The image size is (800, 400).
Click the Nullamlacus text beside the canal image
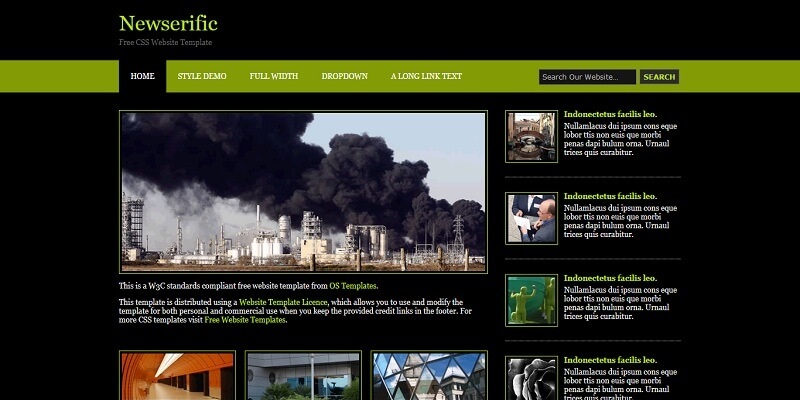[x=620, y=139]
